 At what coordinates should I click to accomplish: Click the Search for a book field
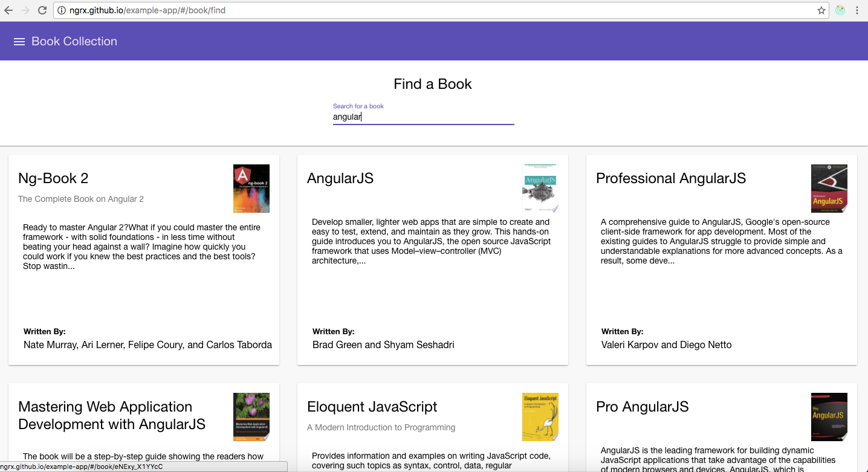coord(423,117)
